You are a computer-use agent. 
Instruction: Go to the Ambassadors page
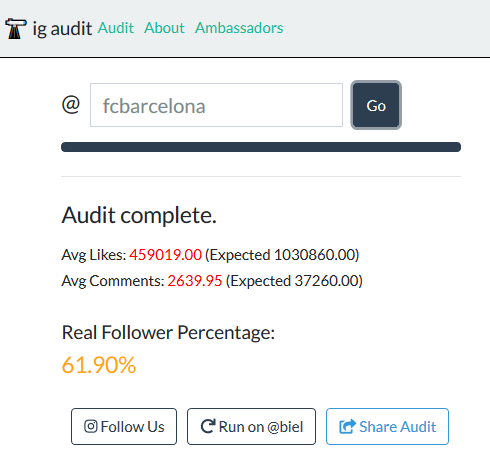pyautogui.click(x=239, y=28)
